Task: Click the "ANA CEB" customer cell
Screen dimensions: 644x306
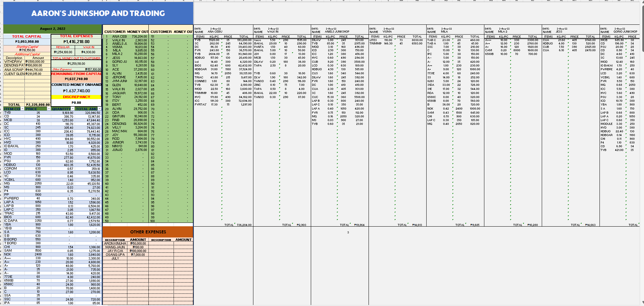Action: pyautogui.click(x=120, y=36)
